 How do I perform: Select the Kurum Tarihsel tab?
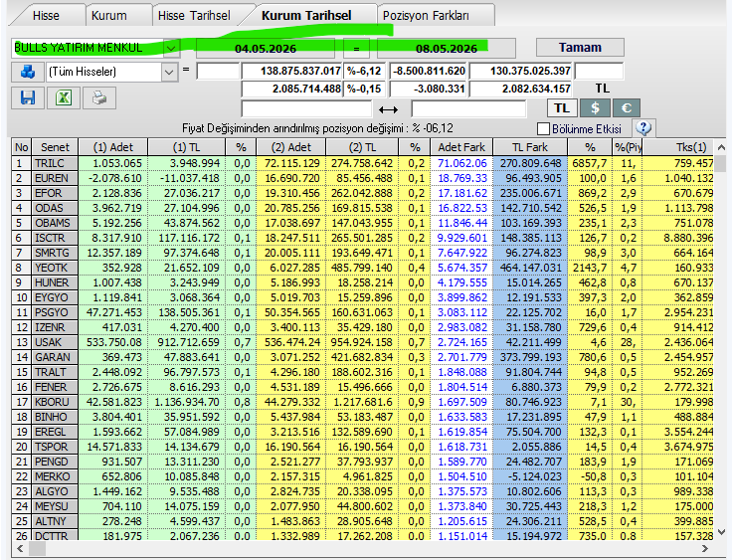[x=306, y=15]
